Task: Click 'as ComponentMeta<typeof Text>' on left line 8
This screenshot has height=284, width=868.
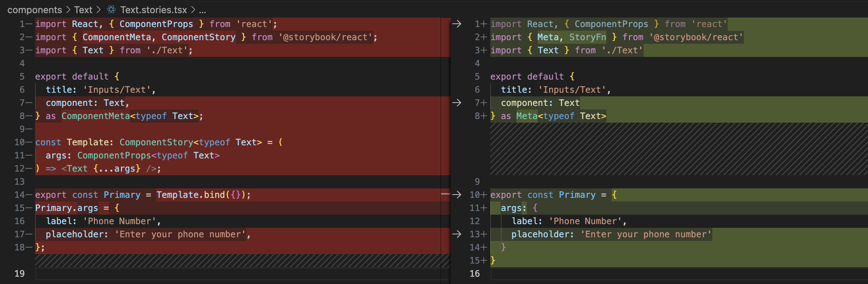Action: [122, 116]
